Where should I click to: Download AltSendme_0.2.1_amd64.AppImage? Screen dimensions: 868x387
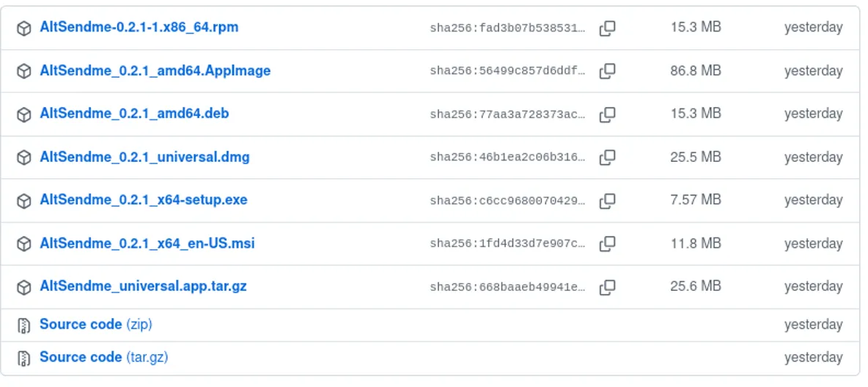[x=155, y=70]
